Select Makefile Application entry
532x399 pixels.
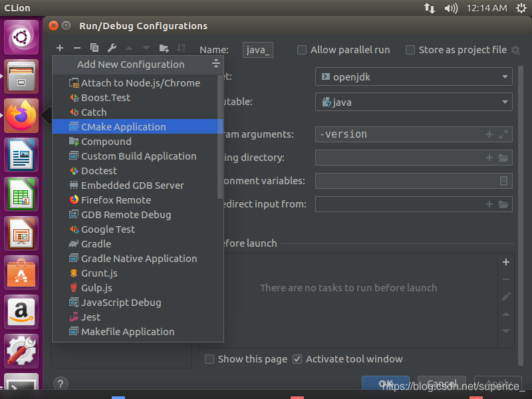point(138,331)
